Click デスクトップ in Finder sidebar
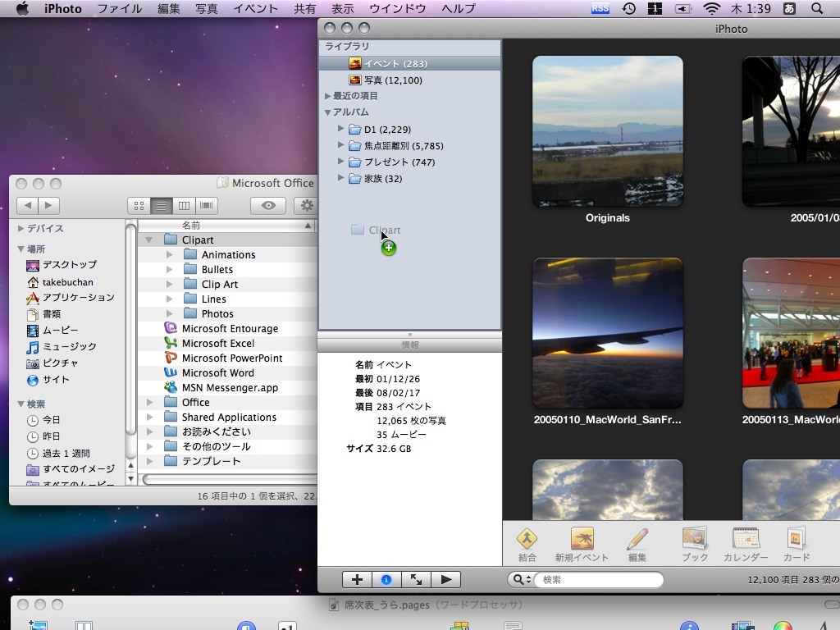The height and width of the screenshot is (630, 840). tap(62, 265)
